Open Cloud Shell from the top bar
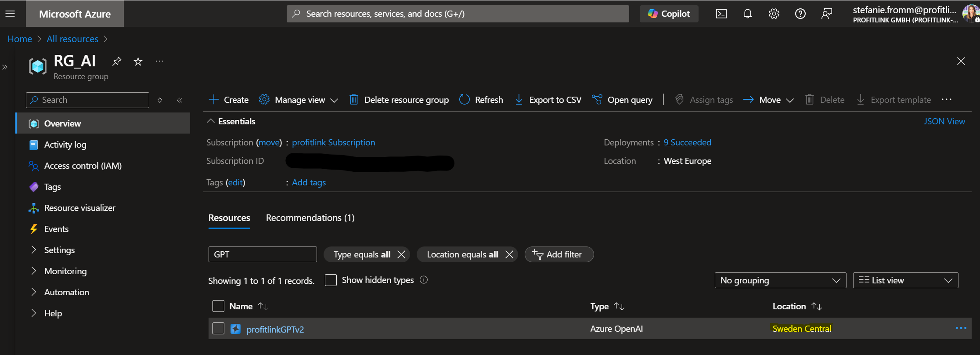Viewport: 980px width, 355px height. 721,14
